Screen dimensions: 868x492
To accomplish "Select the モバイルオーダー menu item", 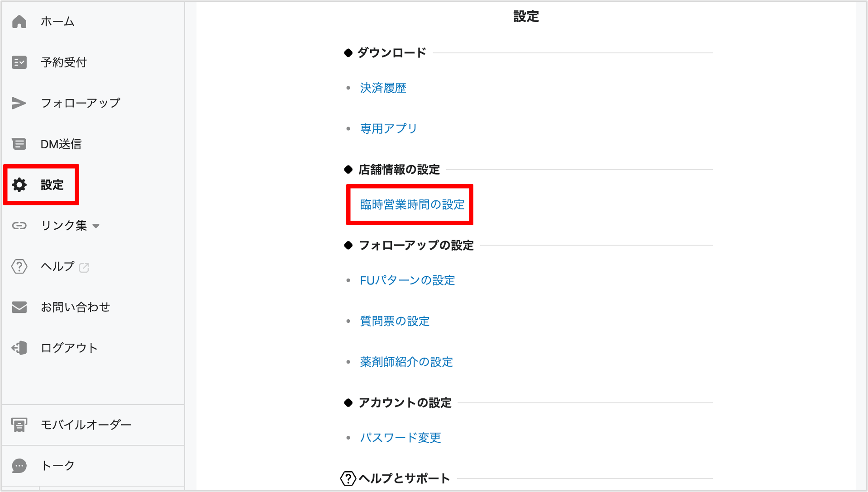I will [x=86, y=425].
